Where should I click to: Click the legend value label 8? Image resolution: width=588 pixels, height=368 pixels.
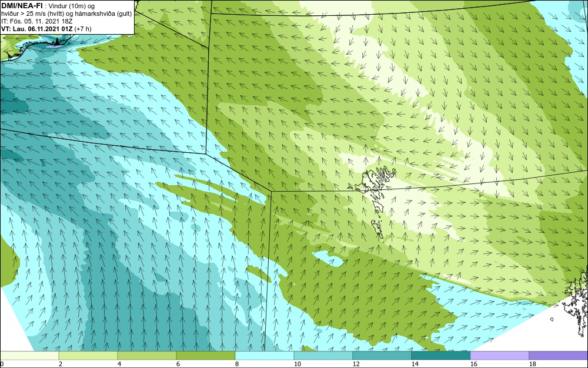pyautogui.click(x=237, y=364)
